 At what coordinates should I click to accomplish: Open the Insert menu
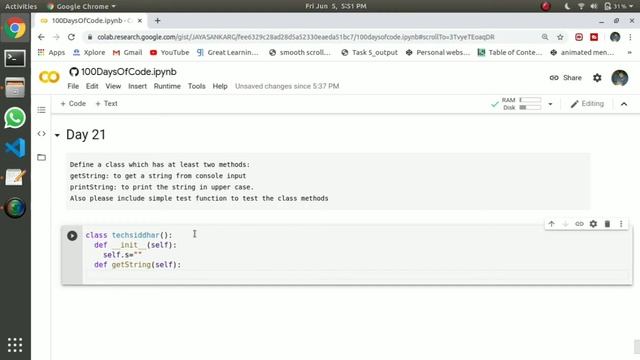pos(137,86)
